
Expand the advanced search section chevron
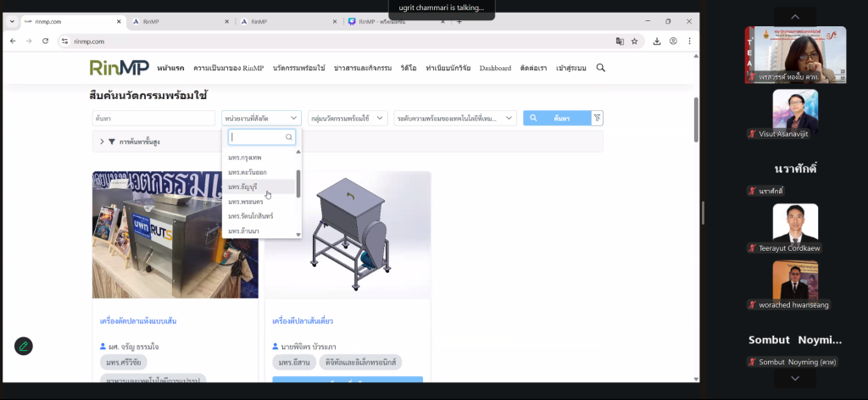102,142
